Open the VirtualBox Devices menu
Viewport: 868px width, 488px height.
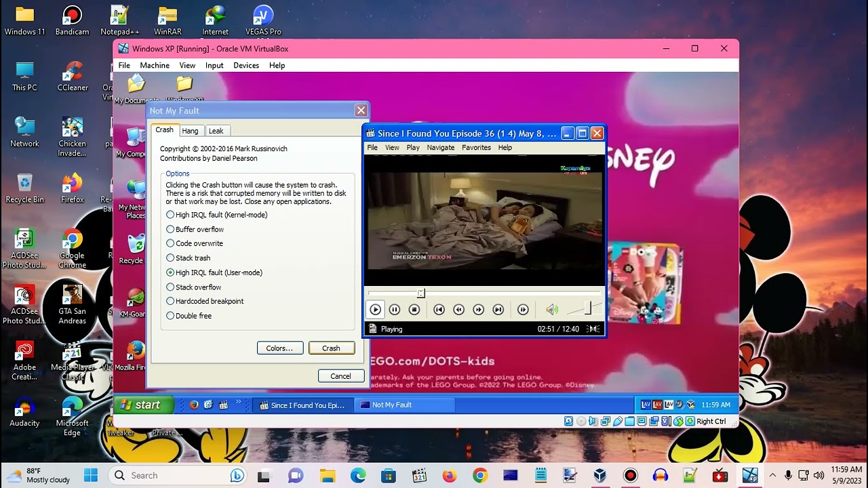(x=246, y=65)
